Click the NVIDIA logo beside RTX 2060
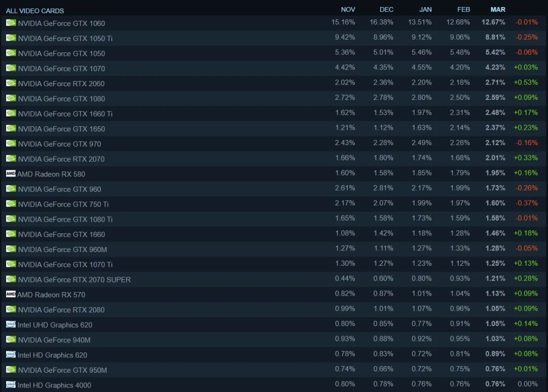548x392 pixels. 11,83
